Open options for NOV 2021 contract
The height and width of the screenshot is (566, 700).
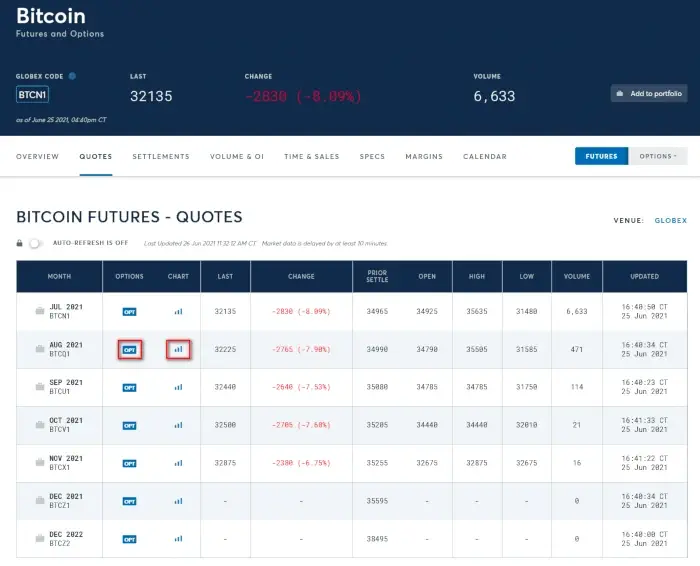tap(129, 463)
